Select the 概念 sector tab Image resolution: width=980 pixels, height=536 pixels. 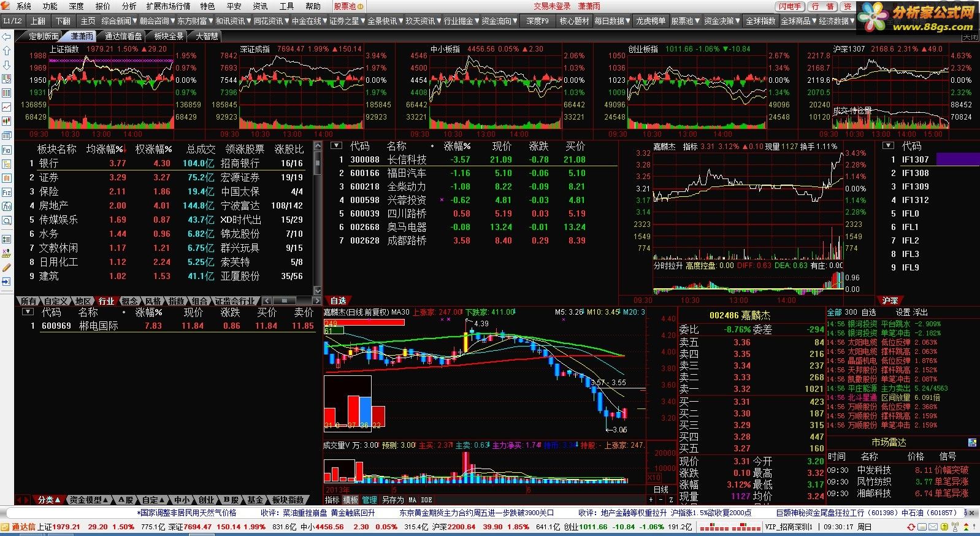130,301
